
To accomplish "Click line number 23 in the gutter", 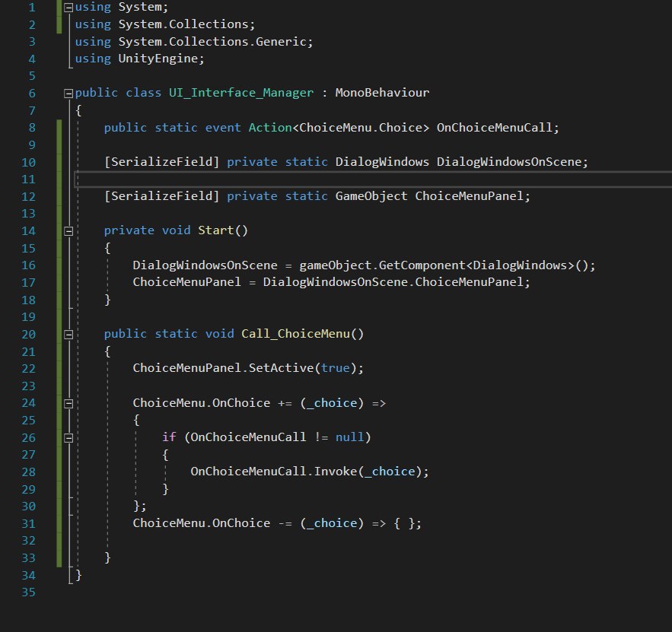I will pyautogui.click(x=28, y=386).
